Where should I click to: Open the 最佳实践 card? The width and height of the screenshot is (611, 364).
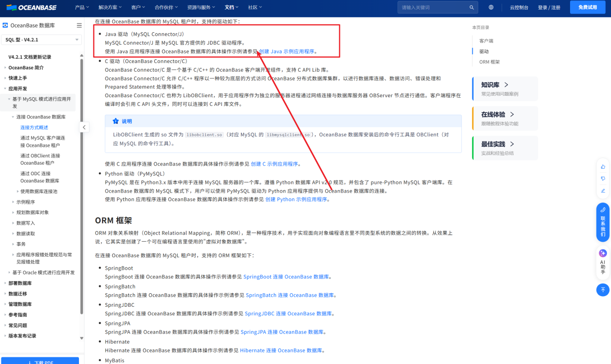505,148
